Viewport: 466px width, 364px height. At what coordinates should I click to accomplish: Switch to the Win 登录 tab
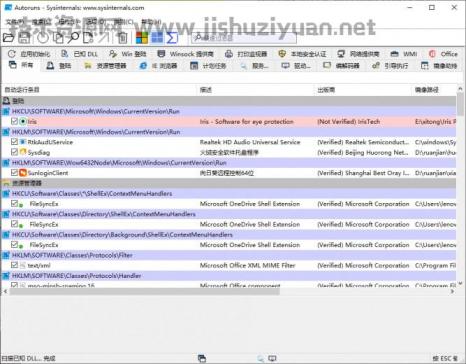point(128,54)
